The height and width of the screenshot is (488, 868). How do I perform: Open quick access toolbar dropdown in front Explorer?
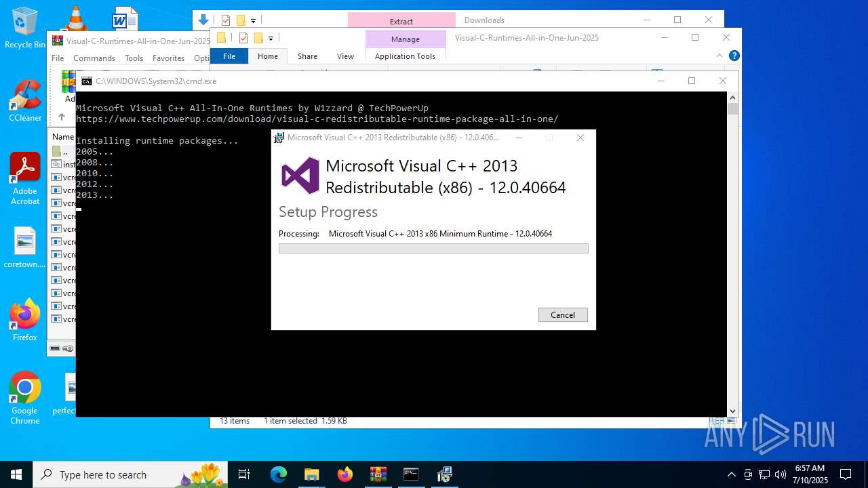[x=271, y=39]
